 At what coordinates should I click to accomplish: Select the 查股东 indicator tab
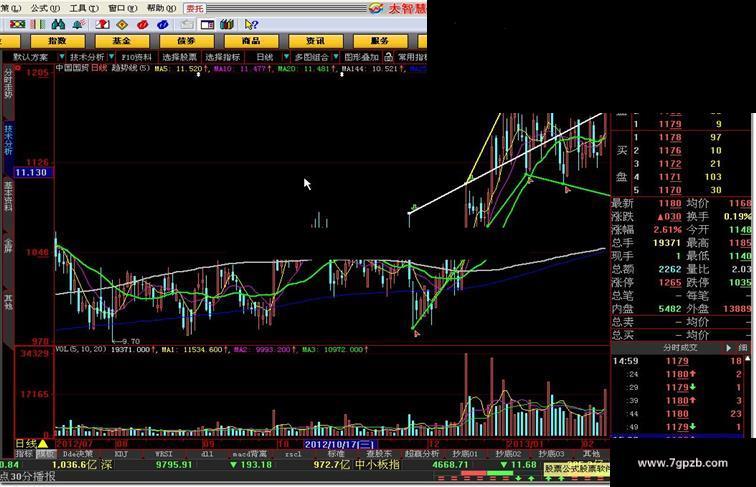378,454
